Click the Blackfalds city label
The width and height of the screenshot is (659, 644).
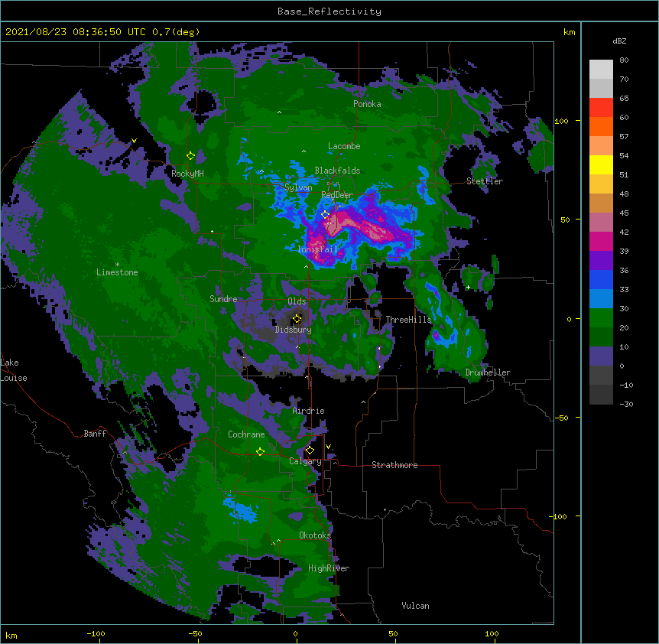tap(337, 171)
